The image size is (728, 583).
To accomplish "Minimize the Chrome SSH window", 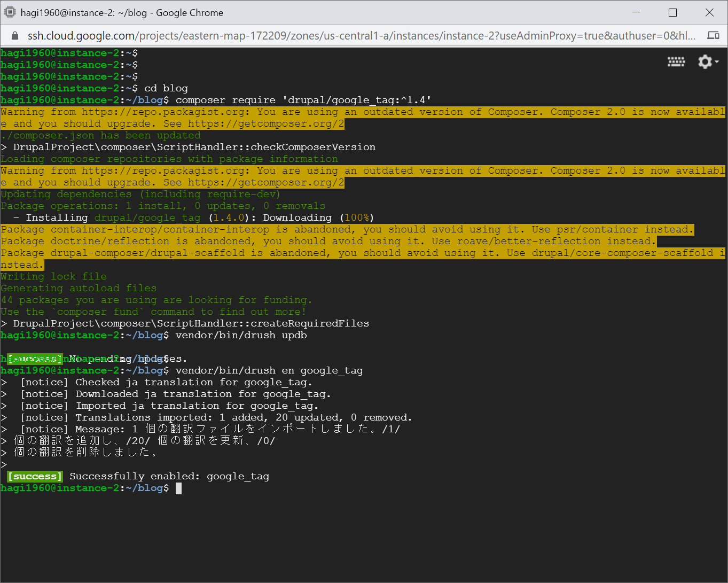I will (637, 12).
